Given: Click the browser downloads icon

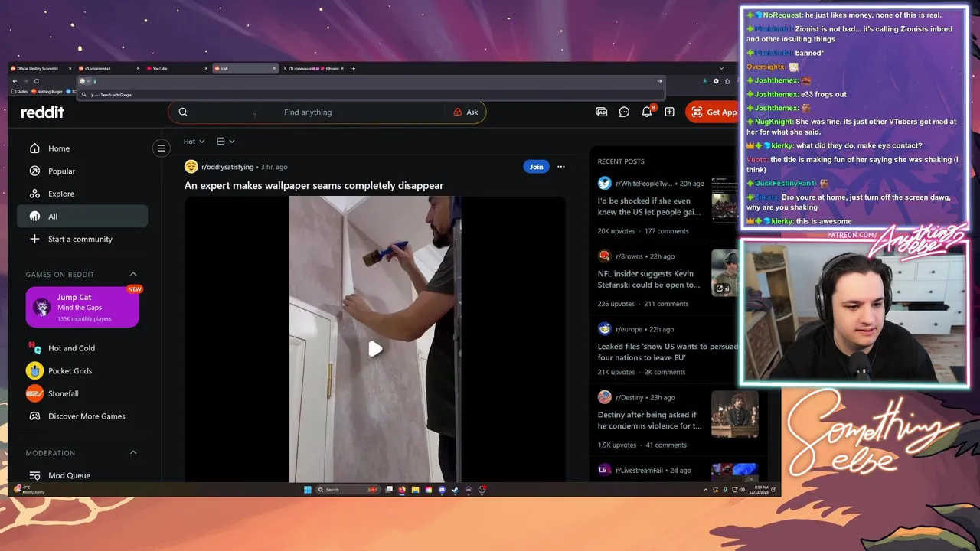Looking at the screenshot, I should [705, 81].
